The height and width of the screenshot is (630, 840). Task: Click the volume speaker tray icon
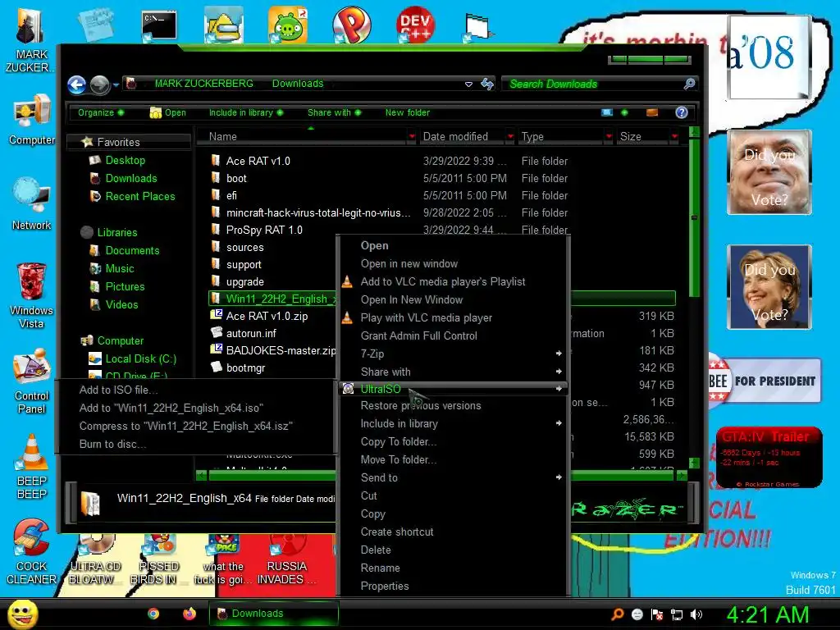coord(696,614)
